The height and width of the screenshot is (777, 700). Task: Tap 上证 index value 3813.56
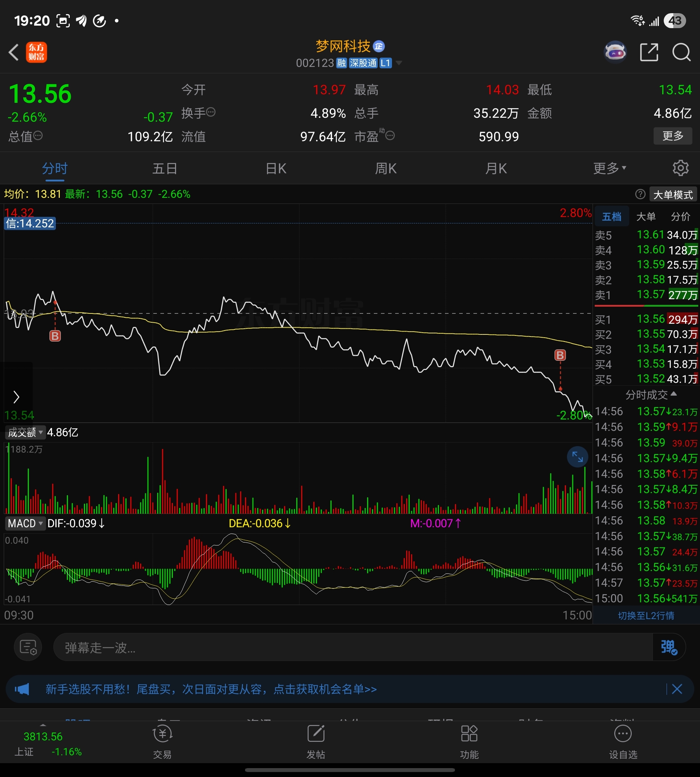pos(43,736)
